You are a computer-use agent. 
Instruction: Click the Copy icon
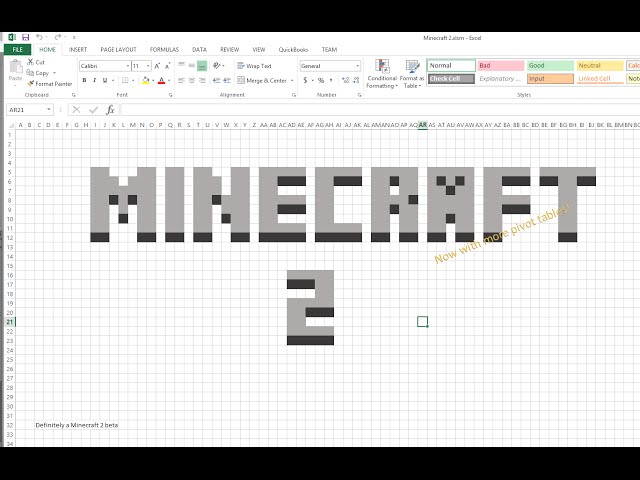pos(30,73)
